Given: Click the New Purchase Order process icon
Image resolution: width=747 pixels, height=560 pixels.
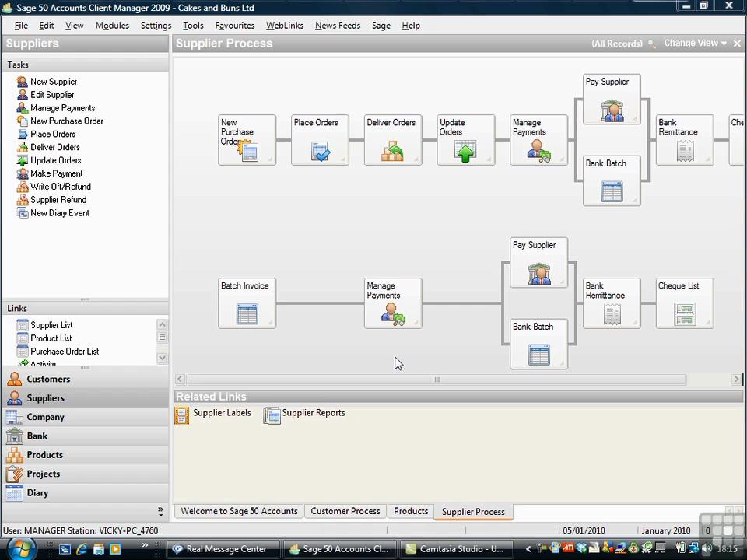Looking at the screenshot, I should tap(247, 150).
